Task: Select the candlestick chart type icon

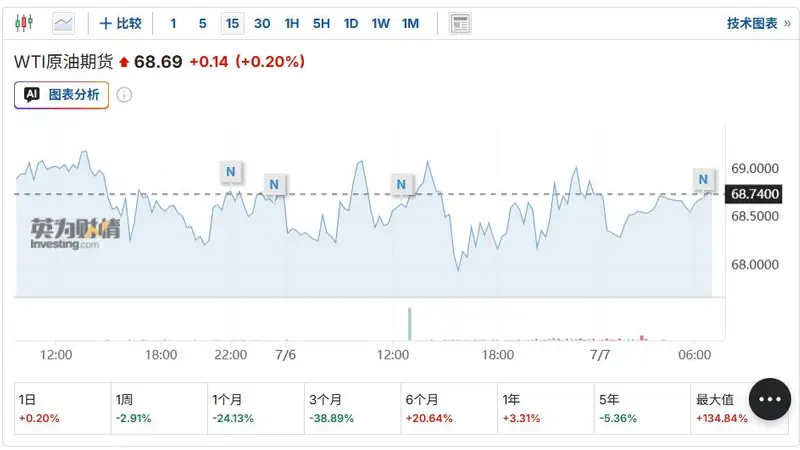Action: point(24,23)
